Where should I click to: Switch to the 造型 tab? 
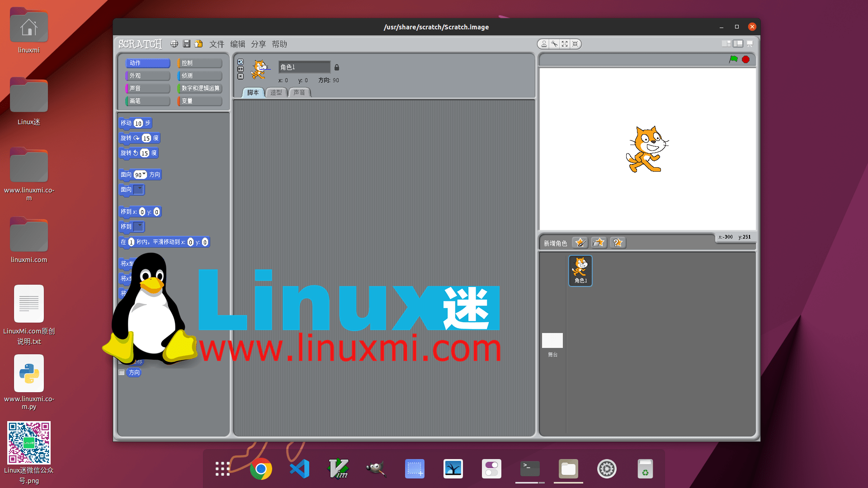tap(276, 93)
